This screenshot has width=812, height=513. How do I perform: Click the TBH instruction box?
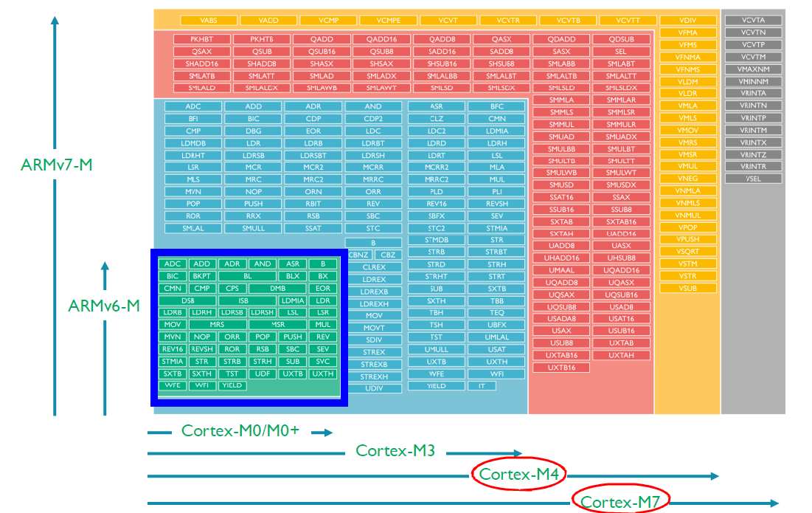pyautogui.click(x=436, y=313)
